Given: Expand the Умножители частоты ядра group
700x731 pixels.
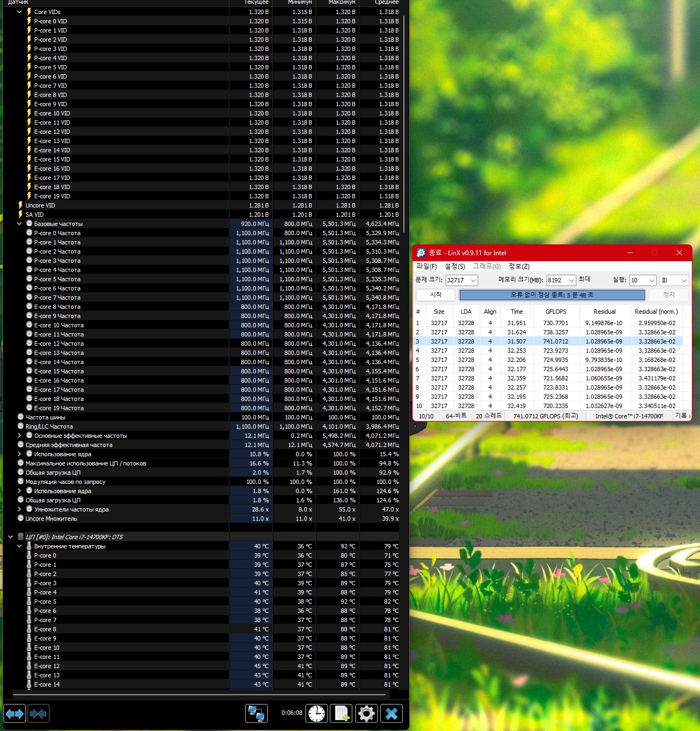Looking at the screenshot, I should tap(20, 509).
